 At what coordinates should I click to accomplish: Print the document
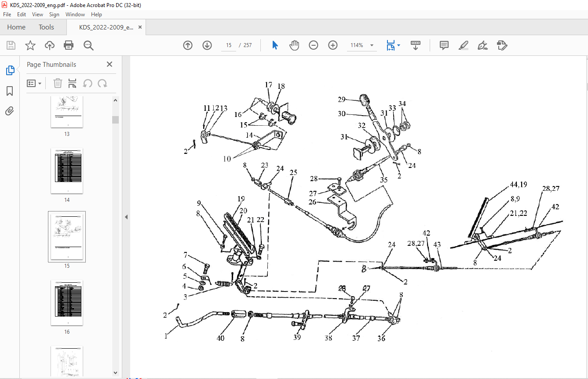[69, 45]
